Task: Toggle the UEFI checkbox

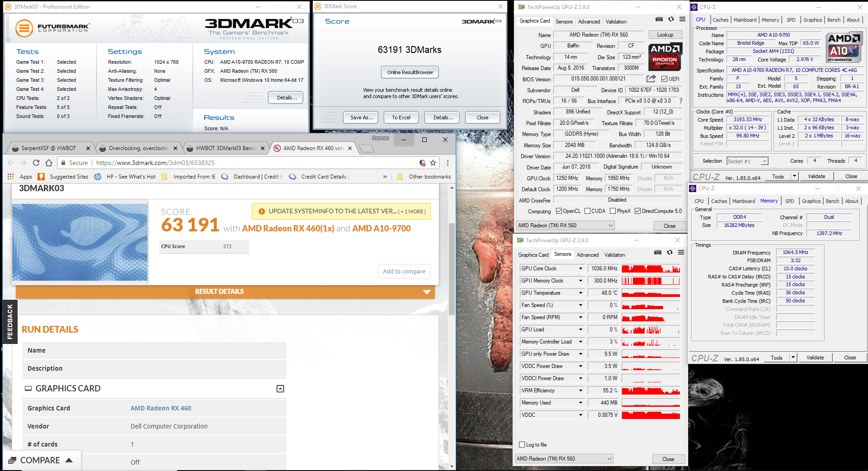Action: click(664, 79)
